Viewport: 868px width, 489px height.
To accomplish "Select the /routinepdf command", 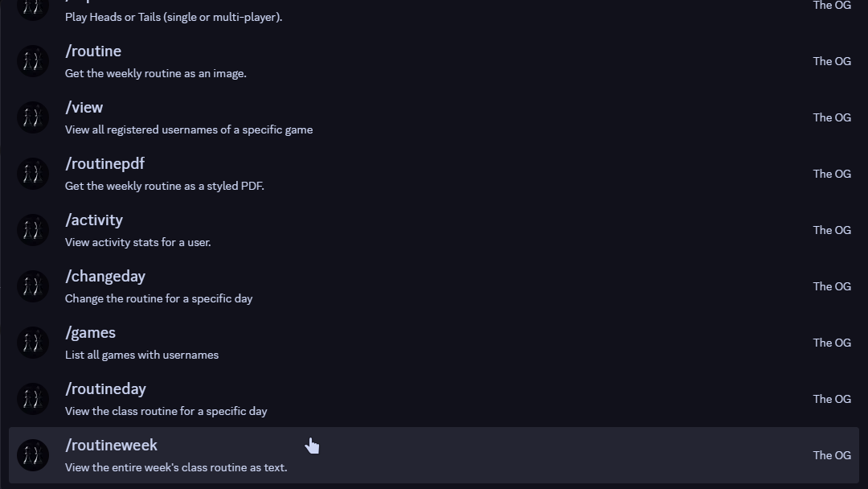I will (104, 163).
